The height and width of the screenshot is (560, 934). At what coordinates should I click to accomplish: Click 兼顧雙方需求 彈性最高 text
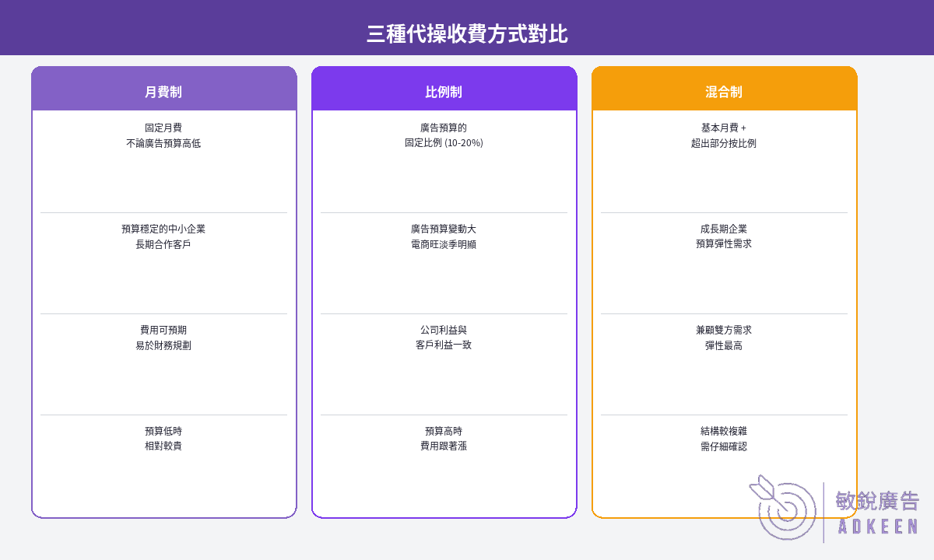724,338
